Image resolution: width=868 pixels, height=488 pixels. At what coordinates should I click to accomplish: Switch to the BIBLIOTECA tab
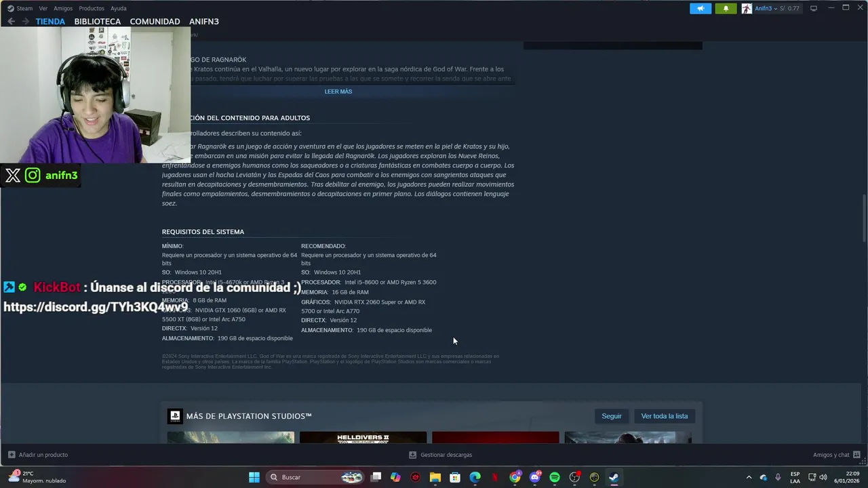98,22
